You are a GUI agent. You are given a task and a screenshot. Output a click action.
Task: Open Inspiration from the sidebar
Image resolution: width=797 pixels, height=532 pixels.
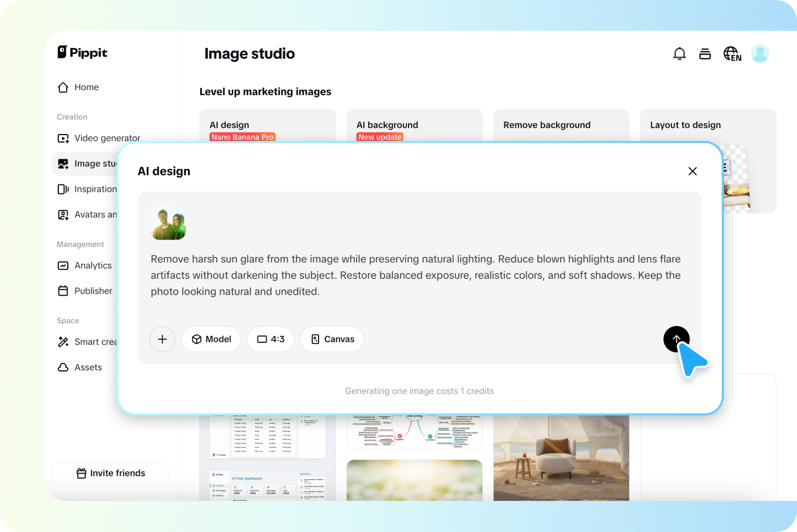pos(63,189)
